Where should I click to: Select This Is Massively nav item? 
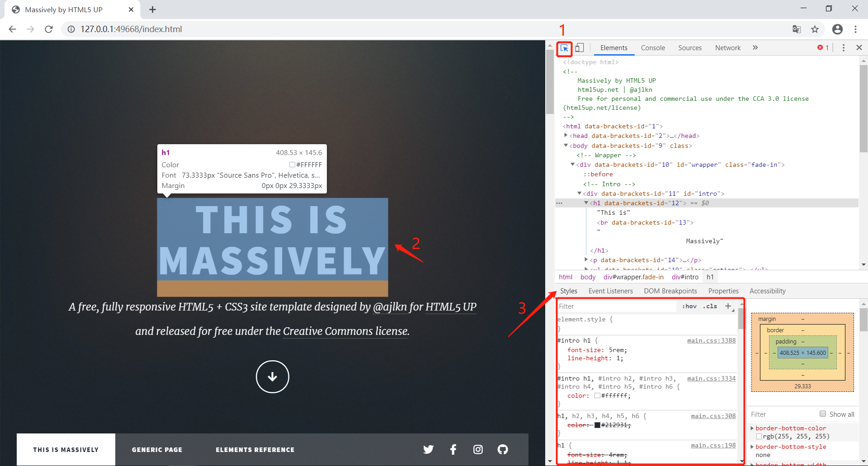click(x=66, y=450)
